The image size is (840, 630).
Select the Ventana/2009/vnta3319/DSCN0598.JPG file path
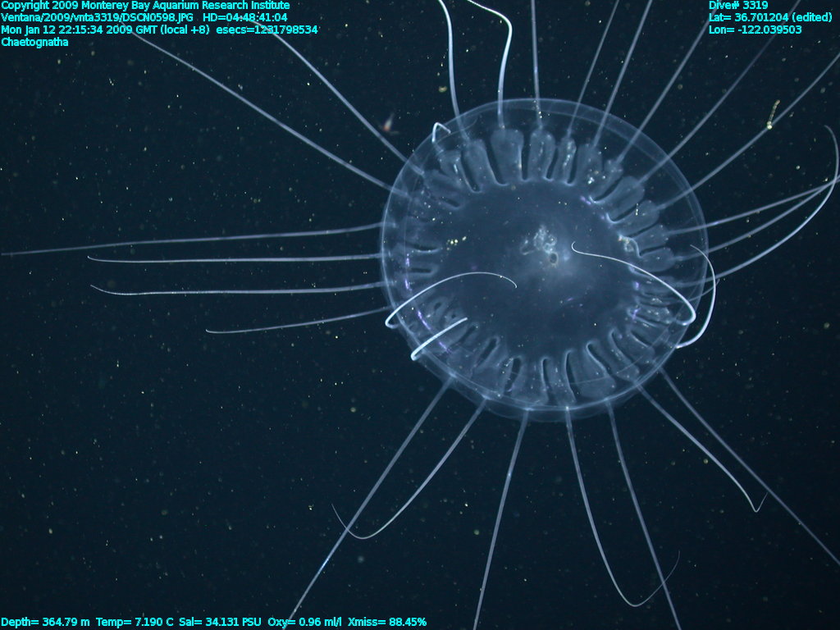[97, 18]
